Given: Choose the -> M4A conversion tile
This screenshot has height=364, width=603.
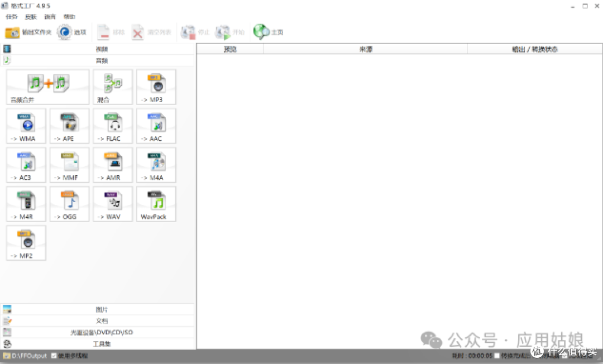Looking at the screenshot, I should (x=156, y=165).
